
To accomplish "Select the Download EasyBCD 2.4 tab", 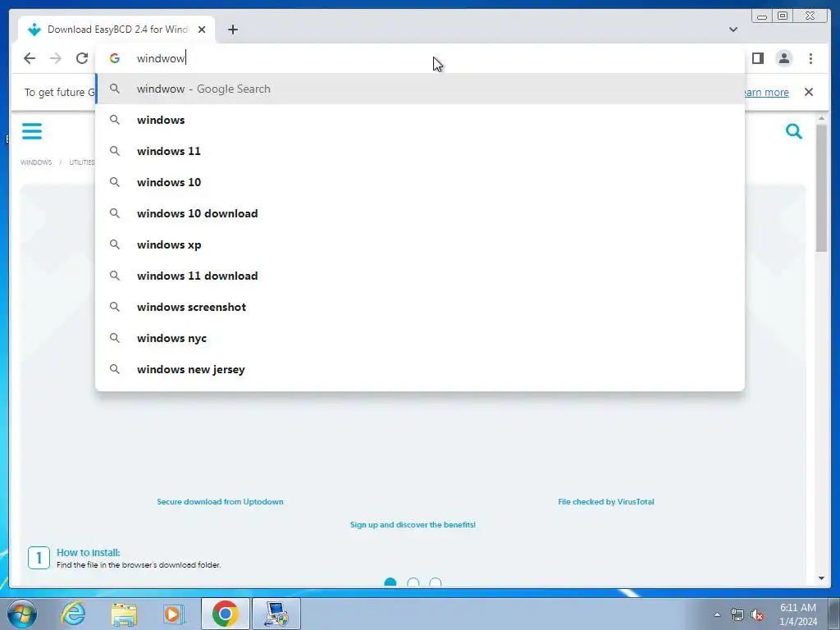I will (x=116, y=30).
